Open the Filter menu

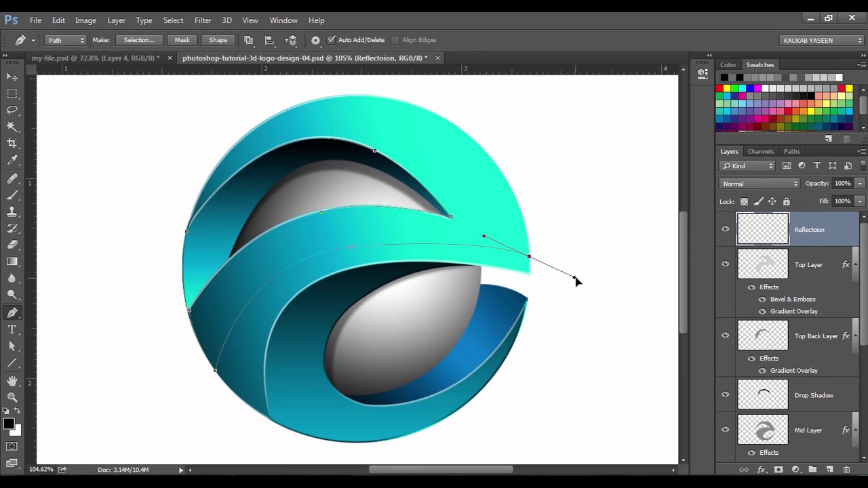203,20
